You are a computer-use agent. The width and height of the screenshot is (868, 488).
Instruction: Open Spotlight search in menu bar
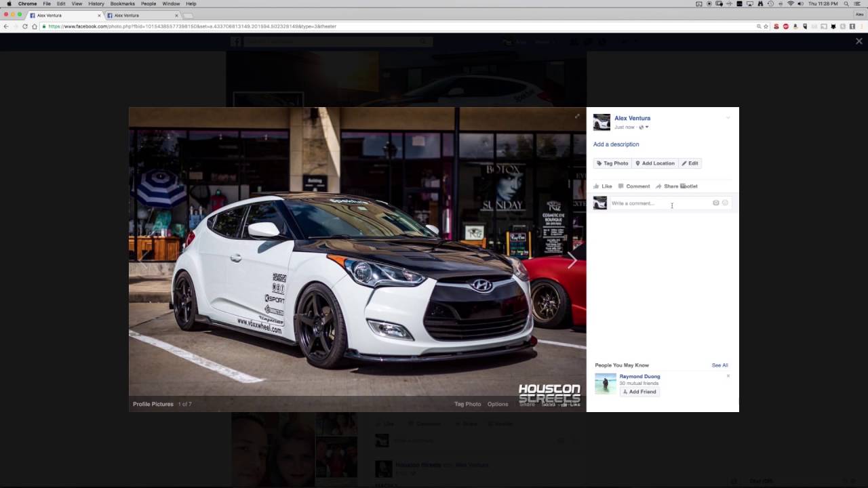tap(846, 3)
